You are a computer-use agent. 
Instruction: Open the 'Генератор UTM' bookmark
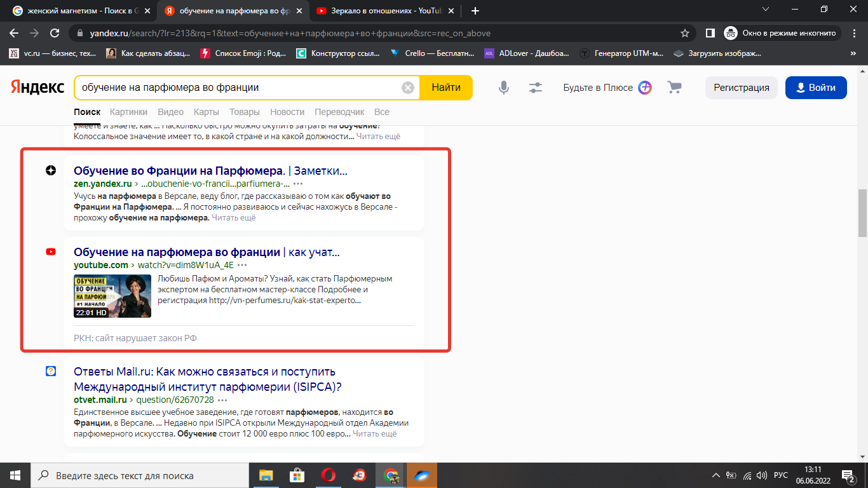621,53
